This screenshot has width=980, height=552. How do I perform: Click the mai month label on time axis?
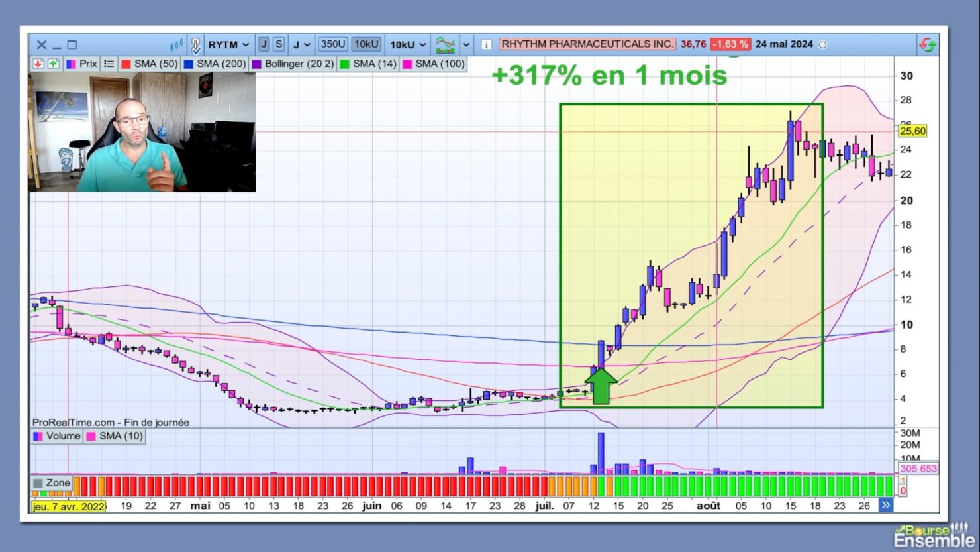200,506
